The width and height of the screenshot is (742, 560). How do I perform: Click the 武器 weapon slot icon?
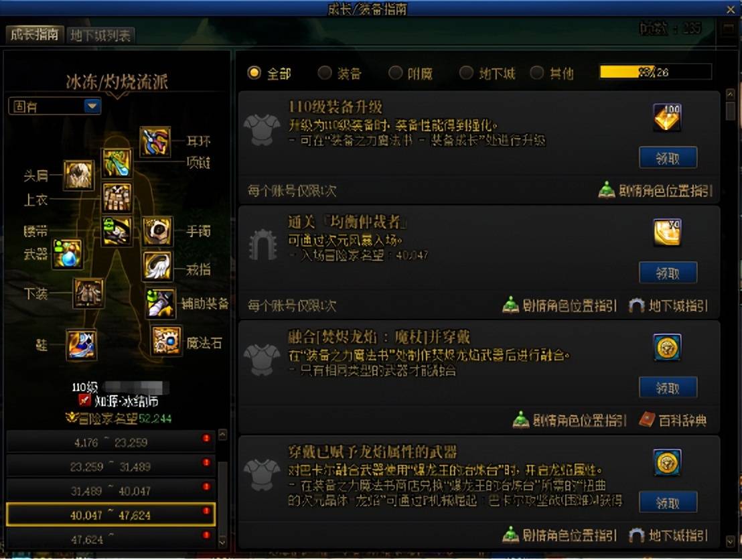click(67, 254)
